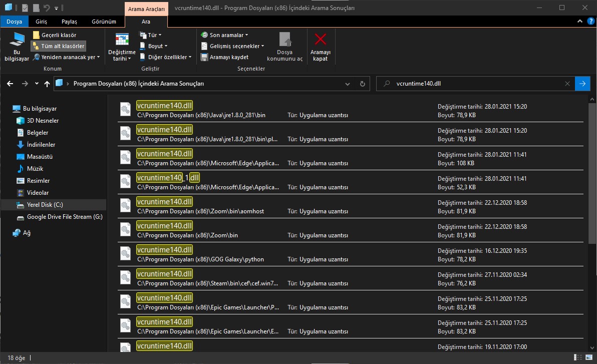Toggle Tüm alt klasörler search scope
Viewport: 597px width, 364px height.
pos(58,46)
